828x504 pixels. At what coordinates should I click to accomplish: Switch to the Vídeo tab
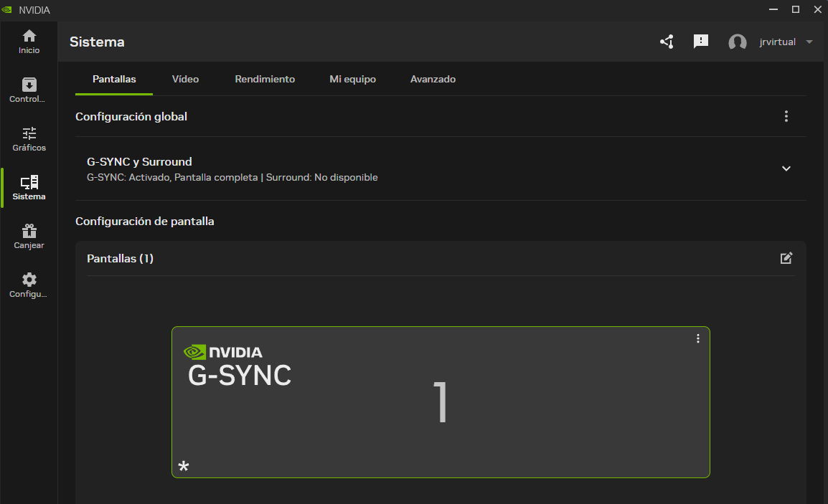(185, 79)
